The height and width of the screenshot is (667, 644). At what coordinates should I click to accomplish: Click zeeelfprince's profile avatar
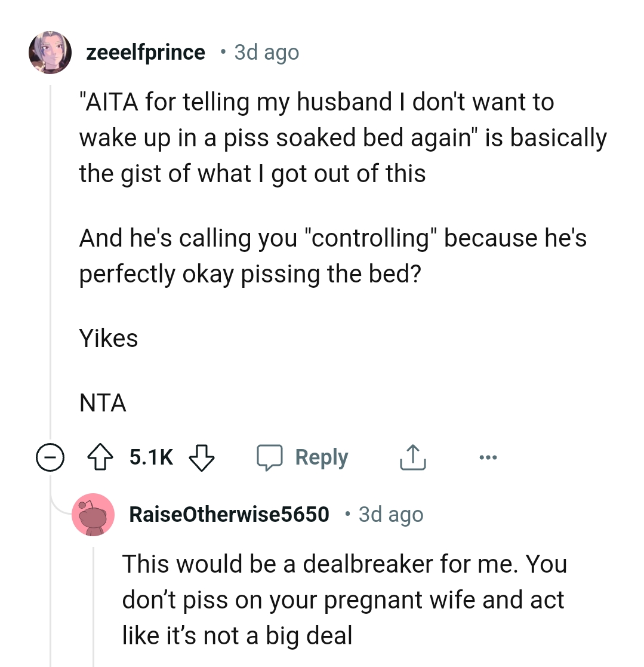(x=50, y=52)
